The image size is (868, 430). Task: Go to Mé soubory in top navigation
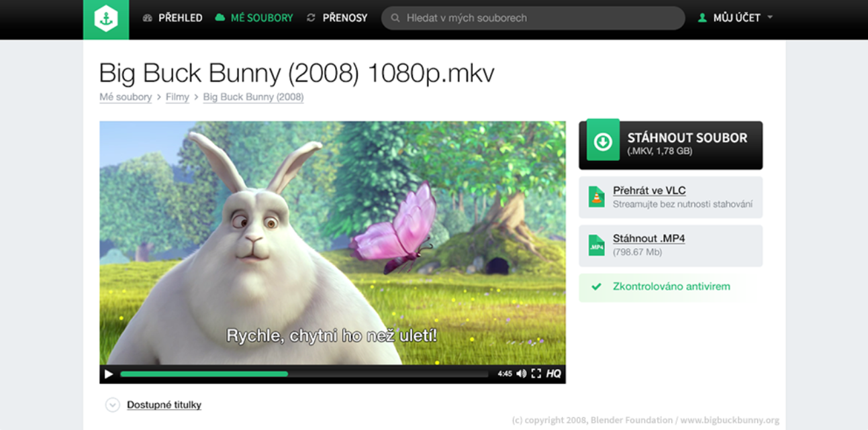(254, 18)
